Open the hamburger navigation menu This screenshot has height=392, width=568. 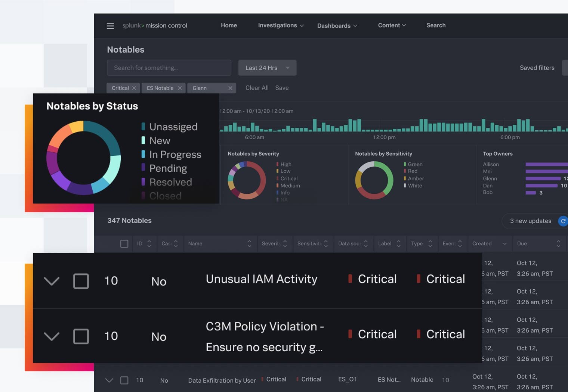110,26
